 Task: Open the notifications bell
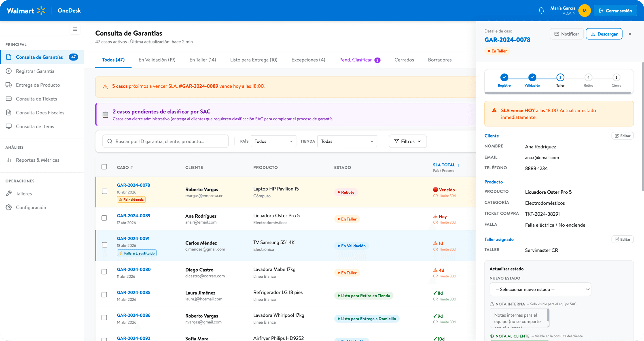click(x=541, y=11)
